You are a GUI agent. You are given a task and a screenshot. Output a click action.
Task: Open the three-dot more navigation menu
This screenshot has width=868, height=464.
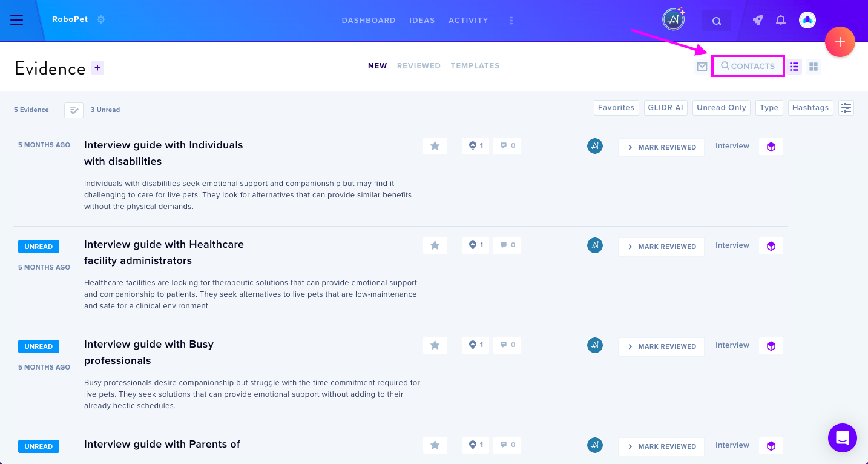(511, 21)
